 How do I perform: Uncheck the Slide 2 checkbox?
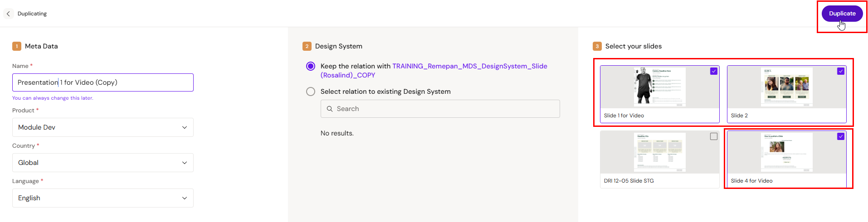tap(841, 71)
